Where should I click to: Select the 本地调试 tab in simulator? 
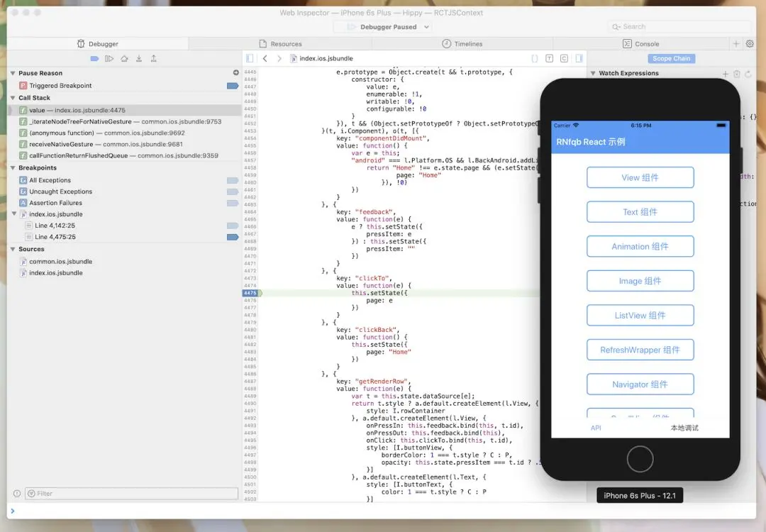(684, 428)
